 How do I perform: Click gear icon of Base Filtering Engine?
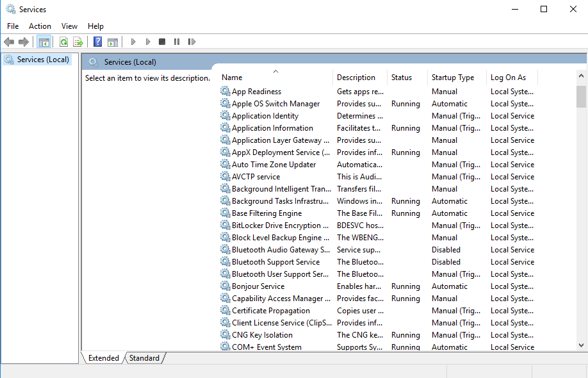click(x=225, y=213)
